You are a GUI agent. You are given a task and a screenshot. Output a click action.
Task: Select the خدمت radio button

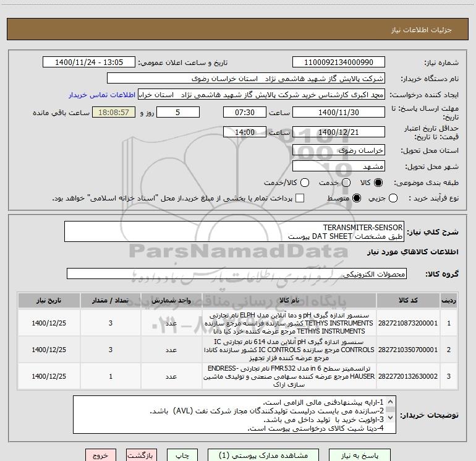tap(346, 183)
